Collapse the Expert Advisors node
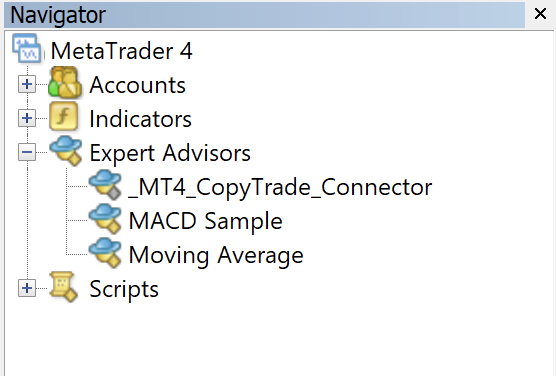Viewport: 556px width, 376px height. tap(27, 152)
